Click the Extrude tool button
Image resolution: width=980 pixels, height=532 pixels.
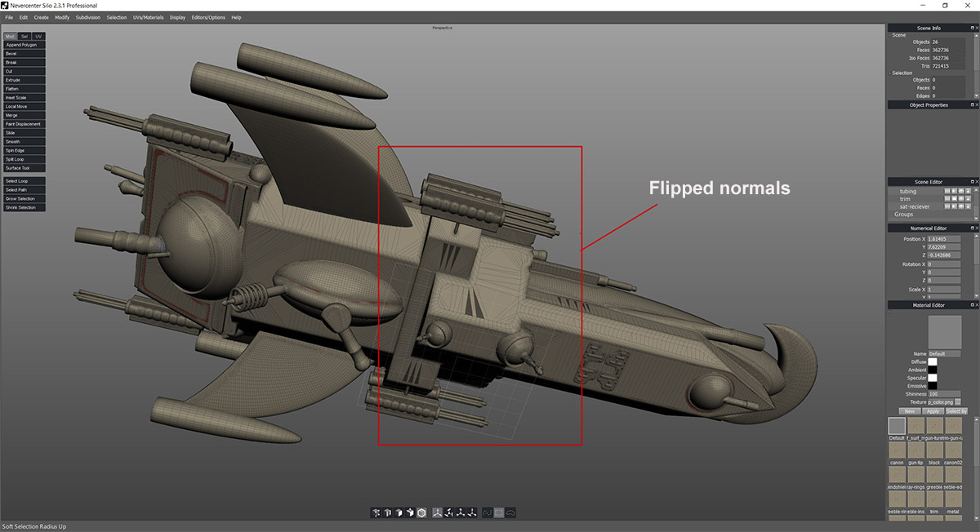pyautogui.click(x=23, y=79)
